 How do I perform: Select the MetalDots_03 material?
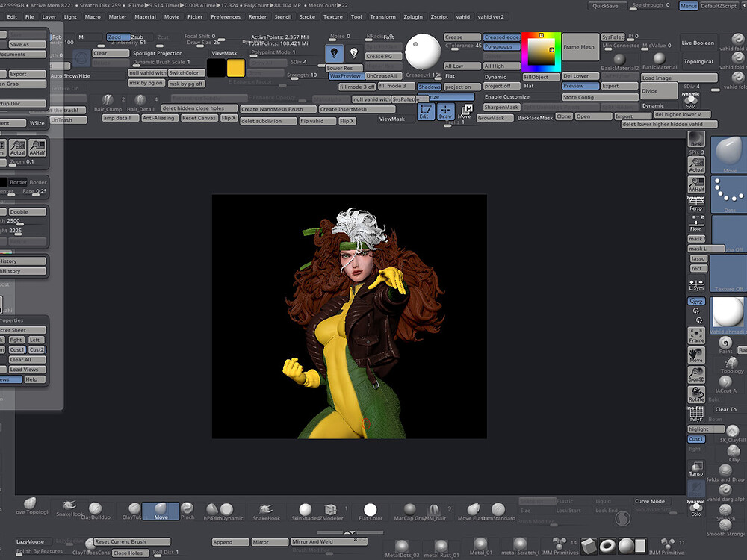[402, 547]
